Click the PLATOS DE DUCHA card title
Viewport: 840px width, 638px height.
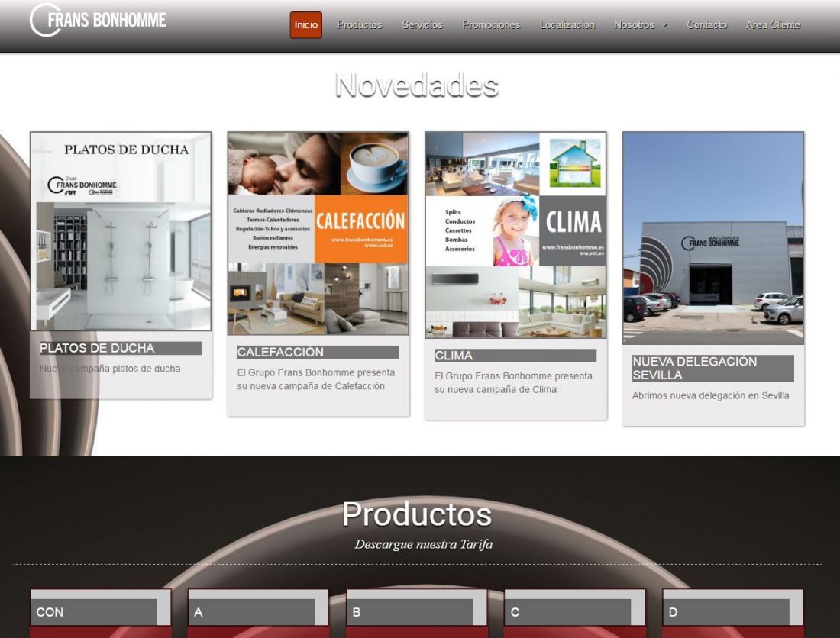pos(121,349)
